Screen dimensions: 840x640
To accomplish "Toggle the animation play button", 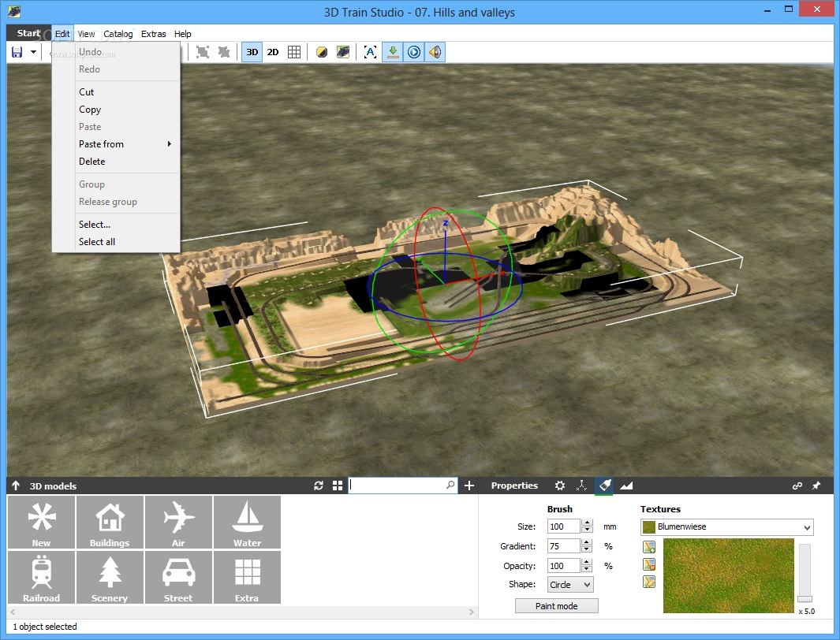I will coord(414,52).
